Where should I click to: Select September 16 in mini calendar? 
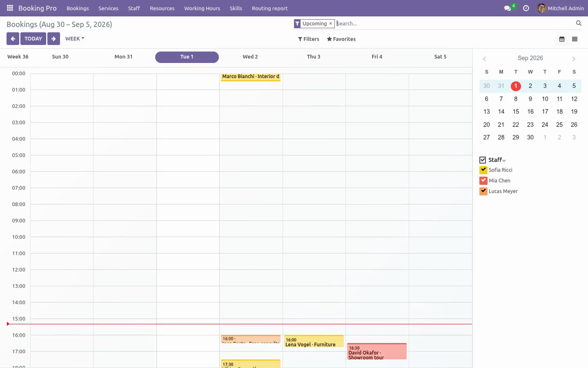[x=530, y=112]
